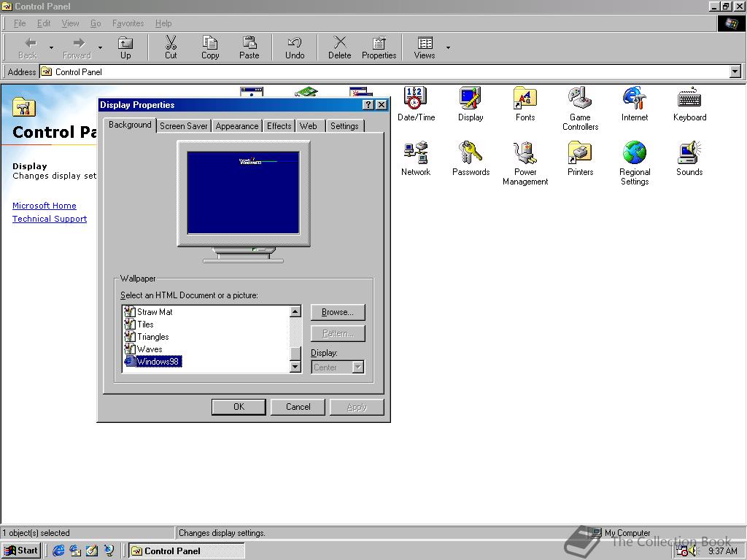Click the Undo toolbar button
This screenshot has height=560, width=747.
click(295, 47)
